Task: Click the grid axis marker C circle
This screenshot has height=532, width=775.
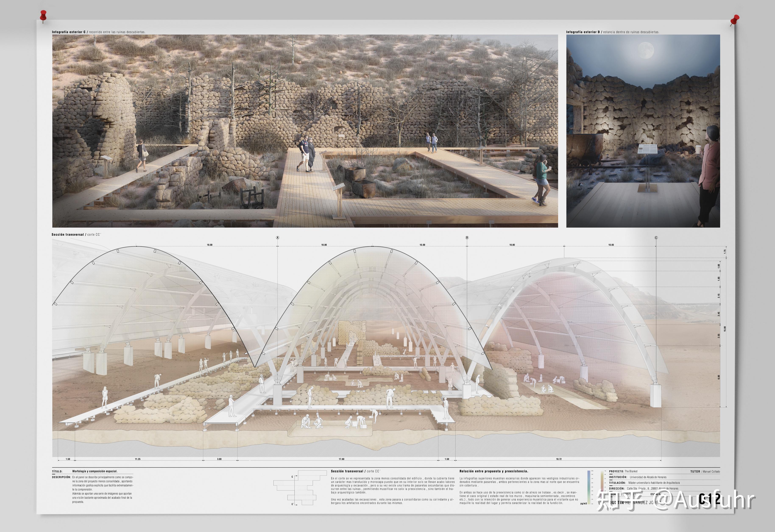Action: (656, 238)
